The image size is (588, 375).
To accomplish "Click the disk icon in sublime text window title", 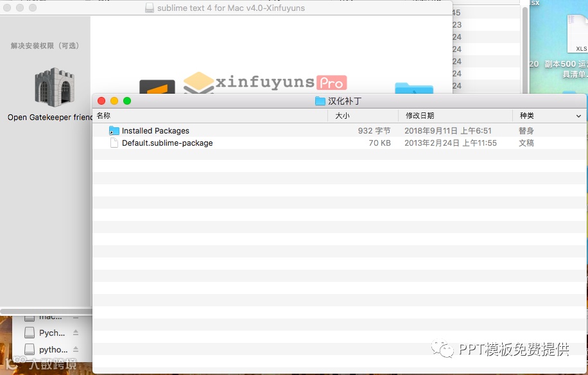I will click(x=150, y=8).
